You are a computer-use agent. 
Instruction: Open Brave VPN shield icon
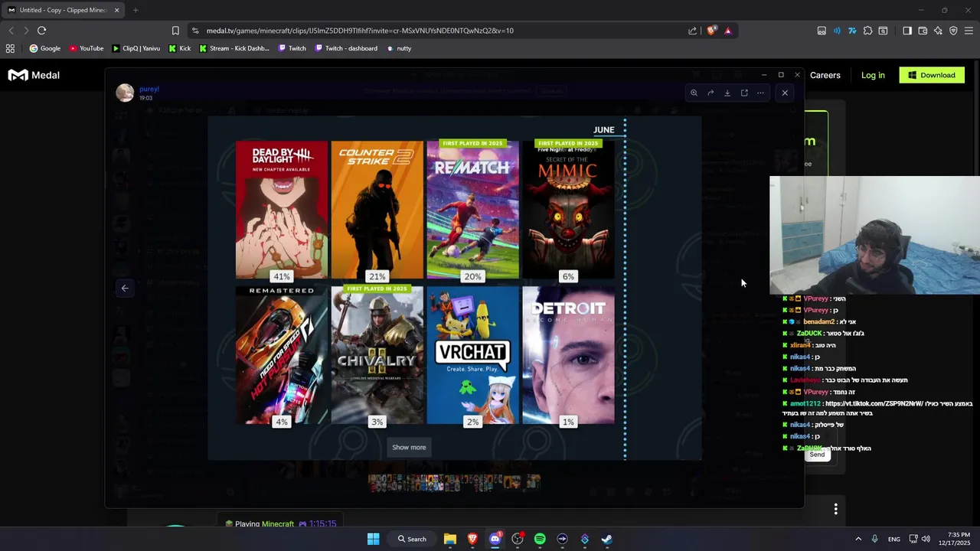953,31
